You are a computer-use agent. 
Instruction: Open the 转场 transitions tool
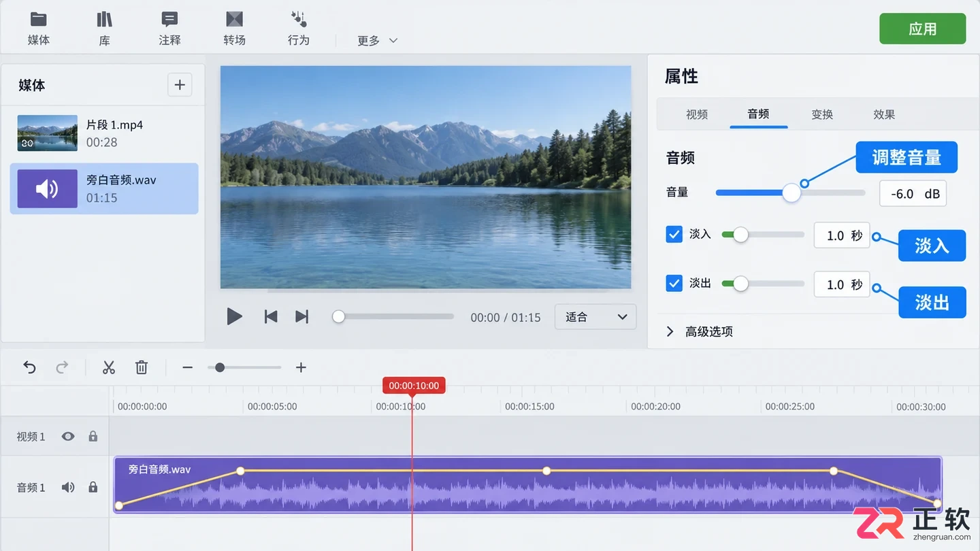(x=234, y=29)
